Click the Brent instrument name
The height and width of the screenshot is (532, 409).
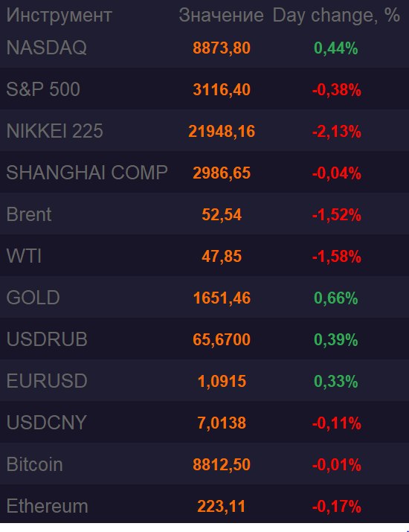29,214
